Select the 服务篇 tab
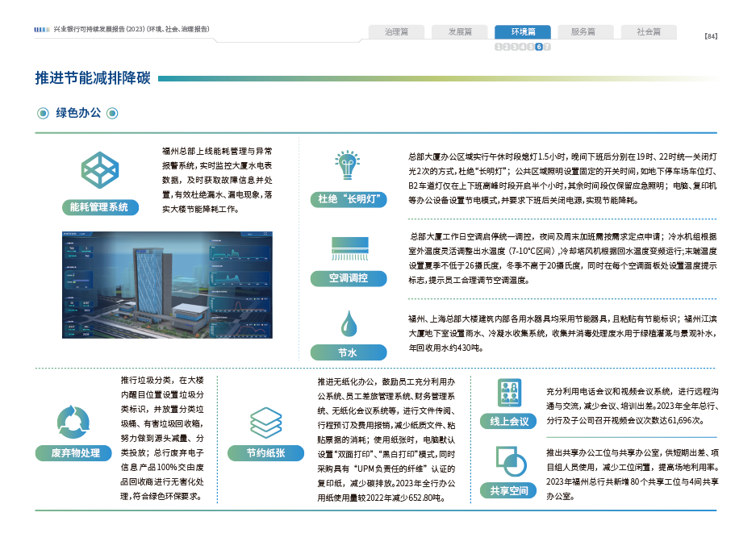 click(583, 32)
